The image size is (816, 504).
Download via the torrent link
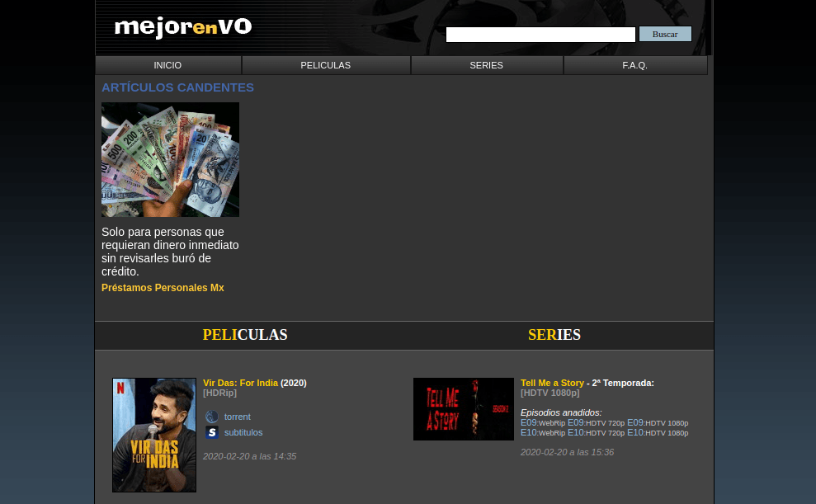point(238,417)
